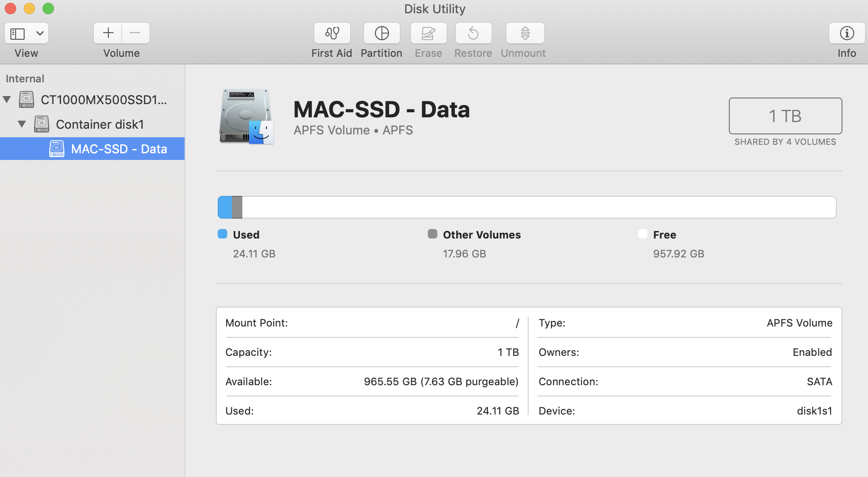Screen dimensions: 868x477
Task: Open the View dropdown chevron
Action: (x=40, y=34)
